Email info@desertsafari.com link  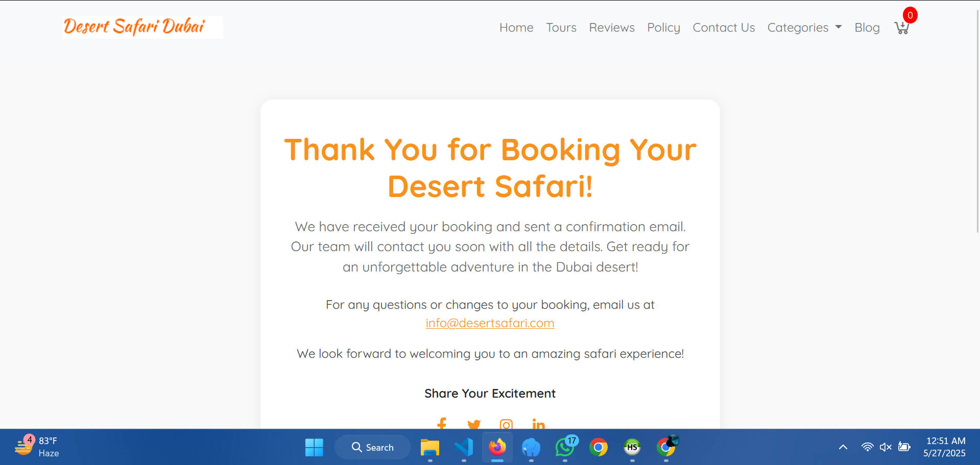point(490,323)
